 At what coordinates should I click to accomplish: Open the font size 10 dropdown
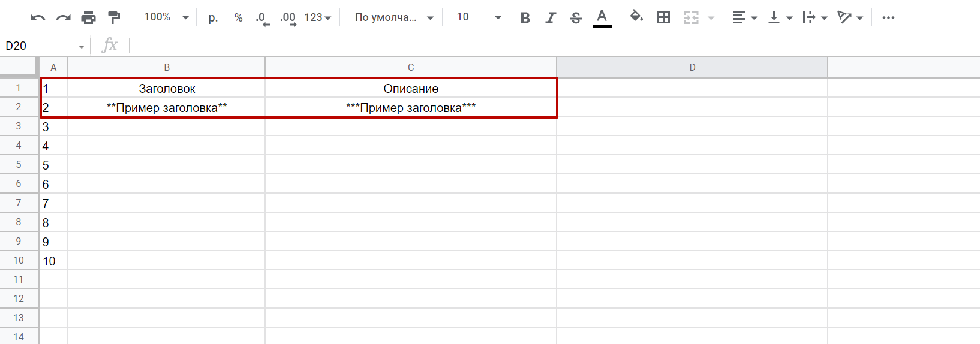(x=479, y=17)
